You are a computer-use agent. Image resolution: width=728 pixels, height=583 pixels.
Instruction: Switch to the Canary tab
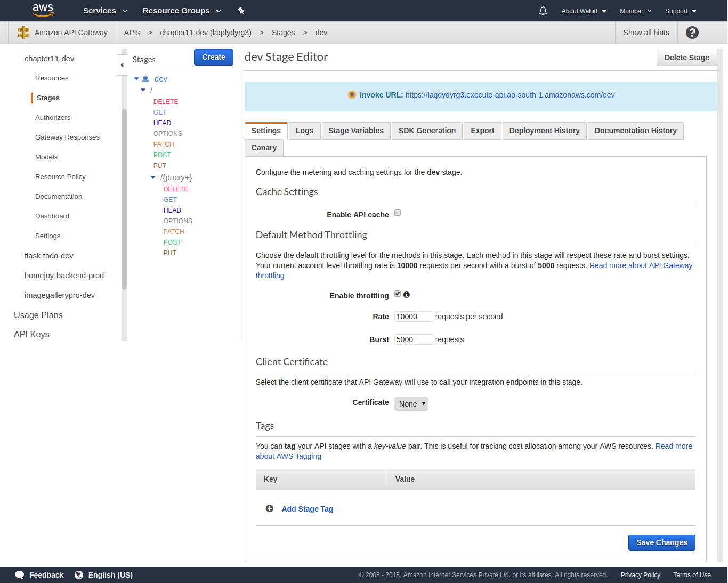click(x=264, y=148)
